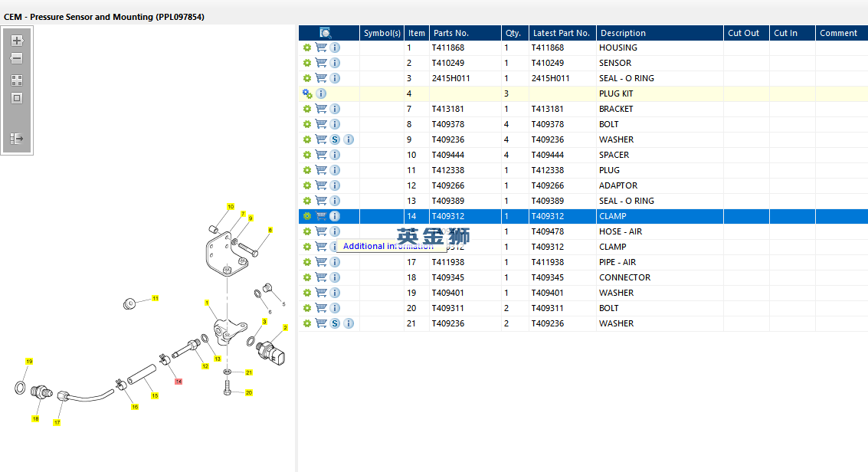Image resolution: width=868 pixels, height=472 pixels.
Task: Open the PLUG KIT assembly gears icon
Action: tap(307, 93)
